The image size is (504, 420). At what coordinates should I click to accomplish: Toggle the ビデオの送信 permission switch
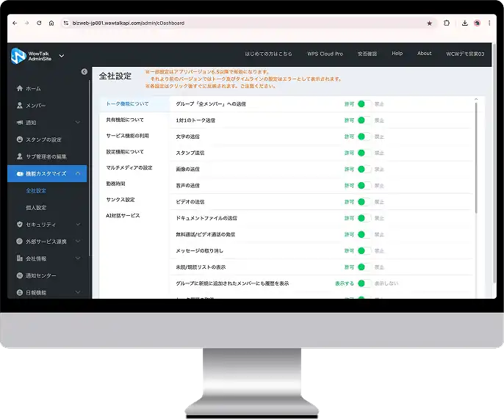pos(364,202)
